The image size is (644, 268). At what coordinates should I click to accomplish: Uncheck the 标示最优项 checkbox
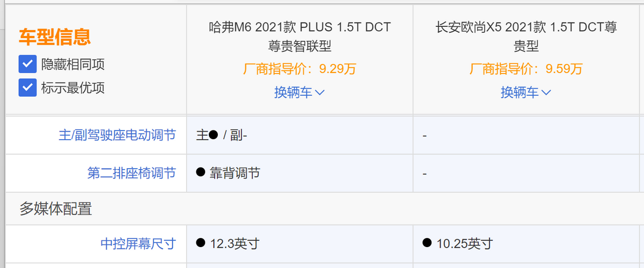(x=27, y=88)
